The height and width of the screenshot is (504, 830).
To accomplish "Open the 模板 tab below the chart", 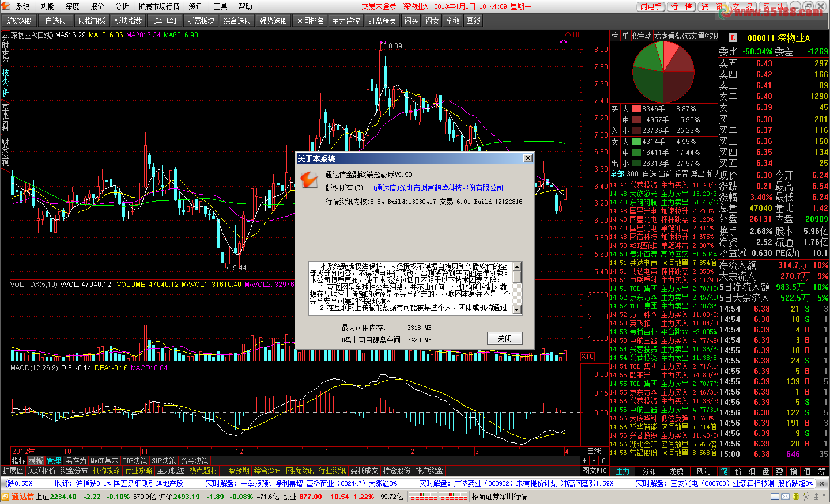I will (x=36, y=461).
